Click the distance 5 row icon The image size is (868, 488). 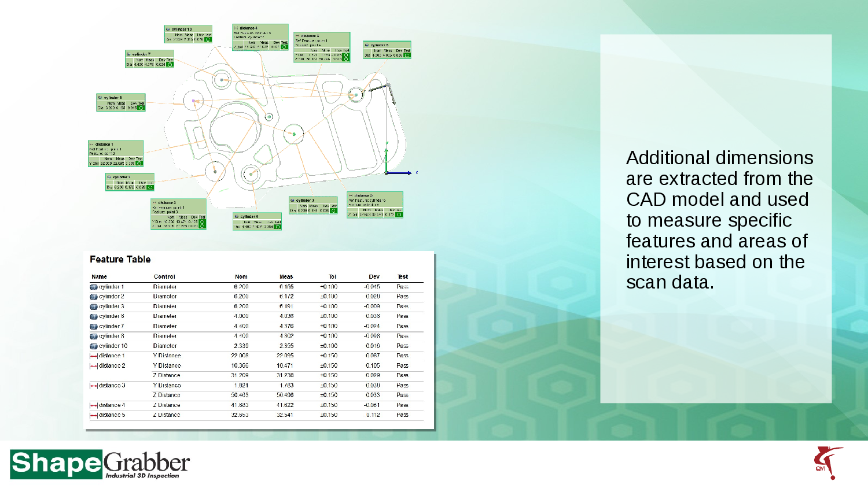pyautogui.click(x=94, y=415)
